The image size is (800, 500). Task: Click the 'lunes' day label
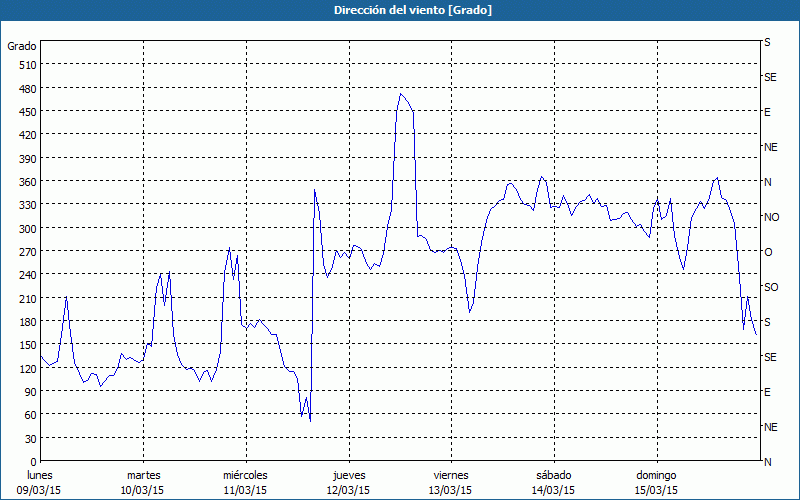click(40, 475)
